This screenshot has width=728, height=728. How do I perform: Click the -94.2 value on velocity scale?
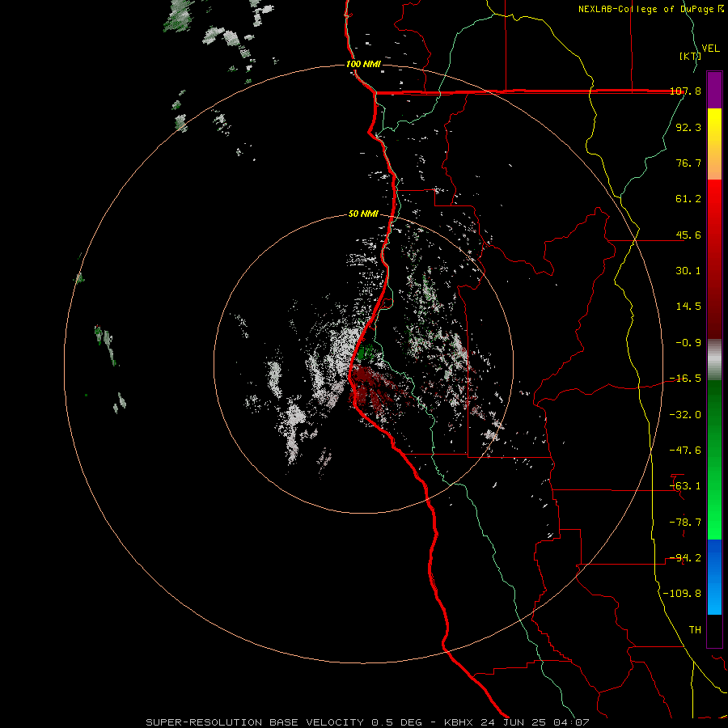[686, 558]
